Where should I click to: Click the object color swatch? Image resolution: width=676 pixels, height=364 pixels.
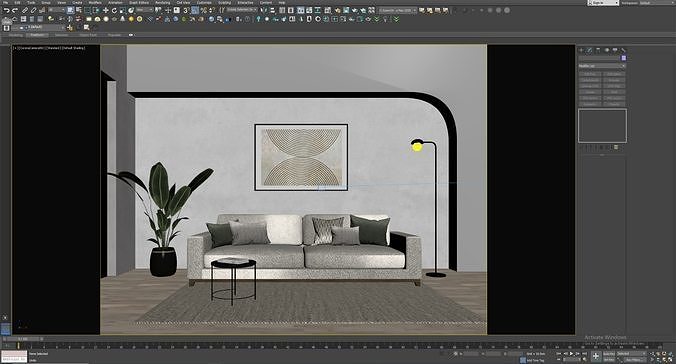(624, 58)
